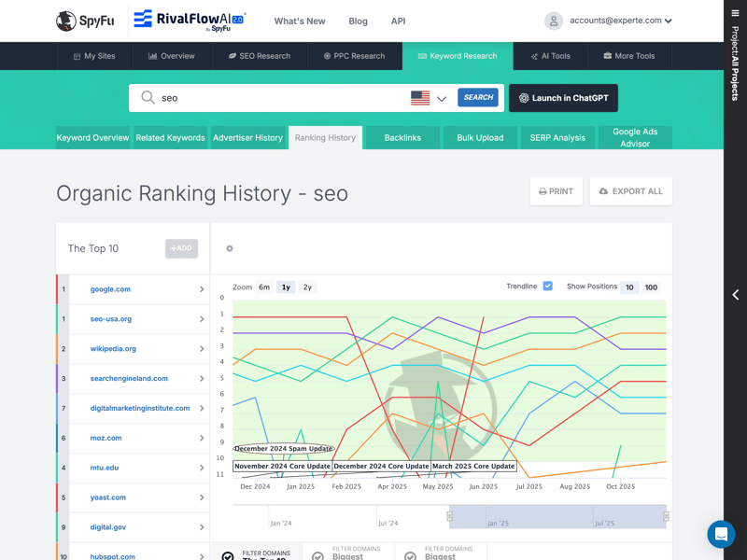
Task: Open the country flag dropdown
Action: tap(429, 98)
